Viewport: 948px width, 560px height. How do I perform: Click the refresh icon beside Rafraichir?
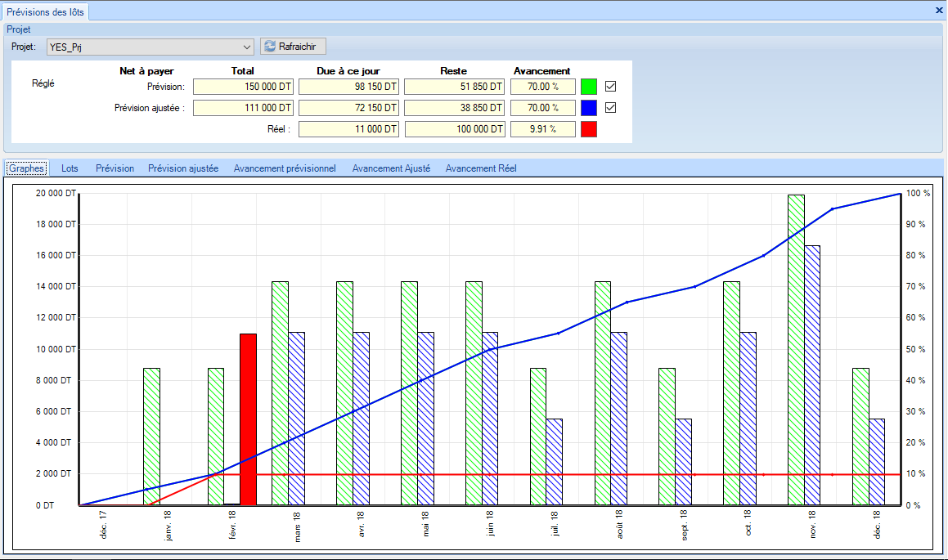tap(269, 47)
